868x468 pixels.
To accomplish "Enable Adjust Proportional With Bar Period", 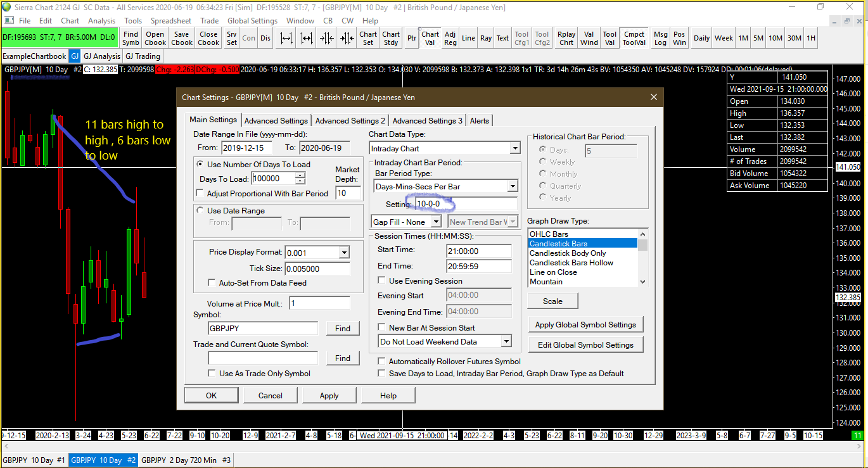I will tap(201, 193).
